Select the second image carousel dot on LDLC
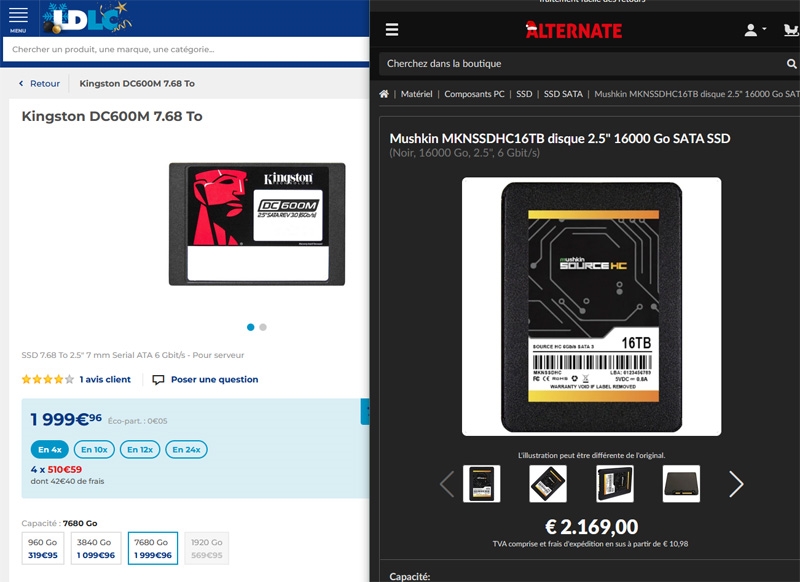 pyautogui.click(x=263, y=327)
